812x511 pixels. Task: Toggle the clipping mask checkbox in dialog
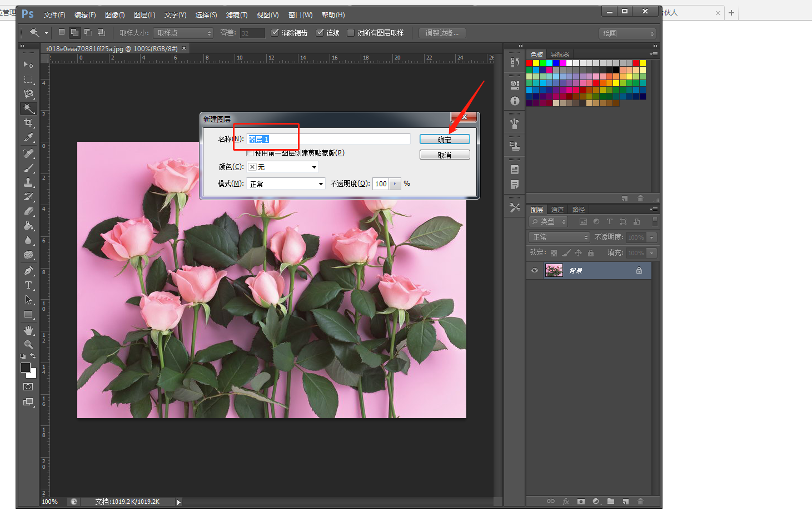point(250,153)
